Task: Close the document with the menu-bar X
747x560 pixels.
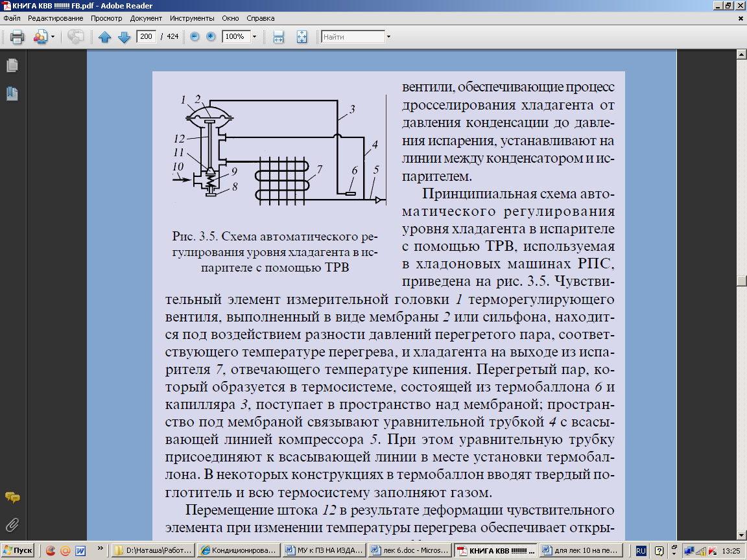Action: click(741, 19)
